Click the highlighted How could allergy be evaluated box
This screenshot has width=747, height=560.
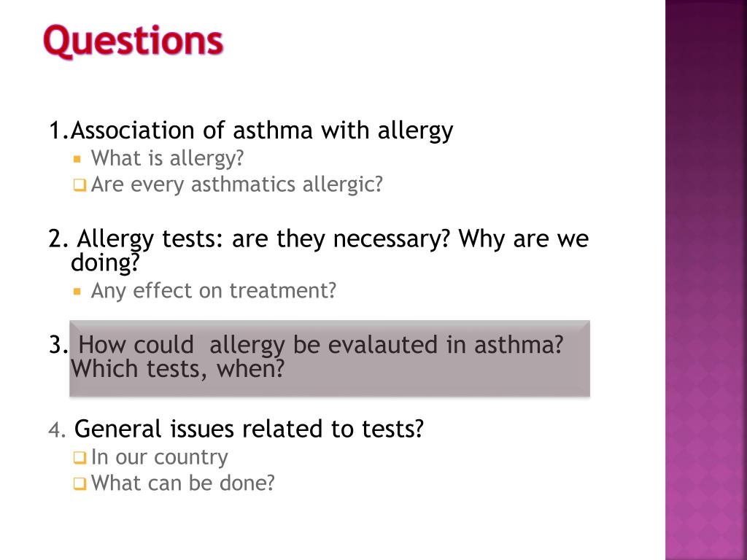(x=330, y=359)
